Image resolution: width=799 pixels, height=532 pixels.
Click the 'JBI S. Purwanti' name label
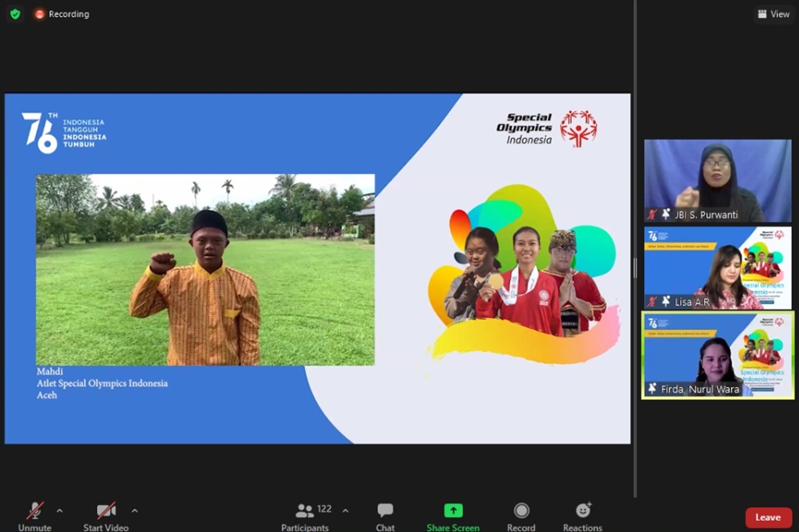tap(706, 215)
